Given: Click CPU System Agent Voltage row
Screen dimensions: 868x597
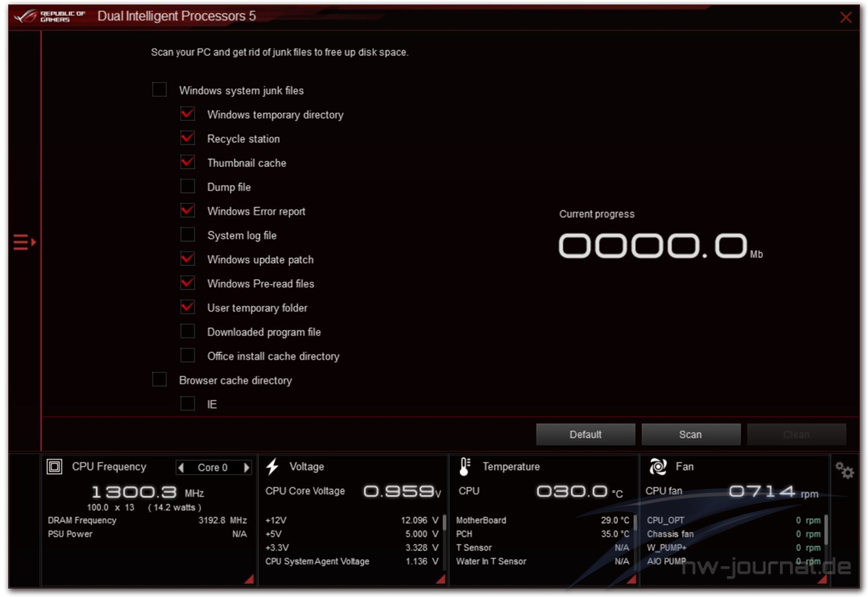Looking at the screenshot, I should pos(352,562).
